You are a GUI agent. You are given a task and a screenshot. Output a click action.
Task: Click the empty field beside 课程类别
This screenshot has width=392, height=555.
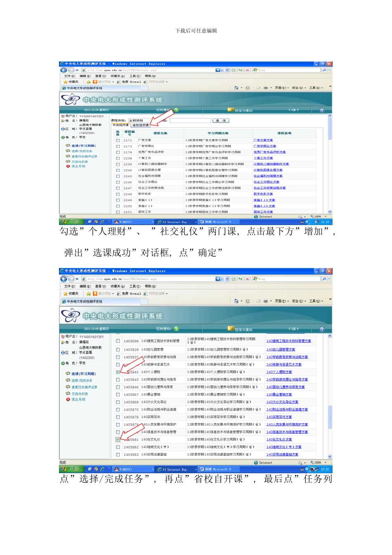point(190,121)
